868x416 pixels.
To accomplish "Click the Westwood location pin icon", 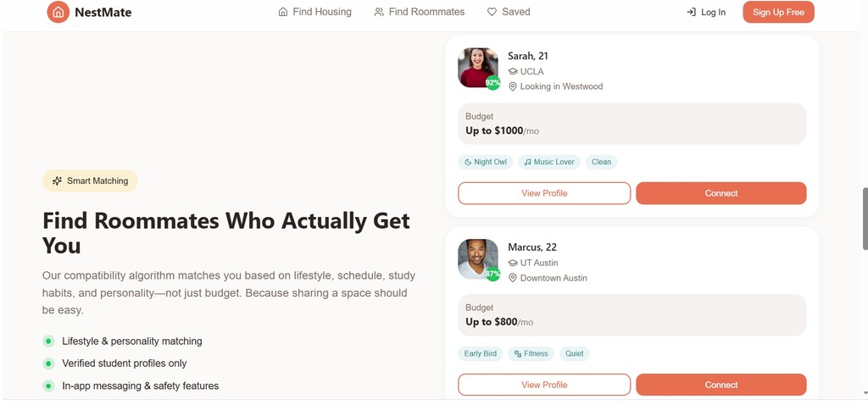I will point(513,86).
